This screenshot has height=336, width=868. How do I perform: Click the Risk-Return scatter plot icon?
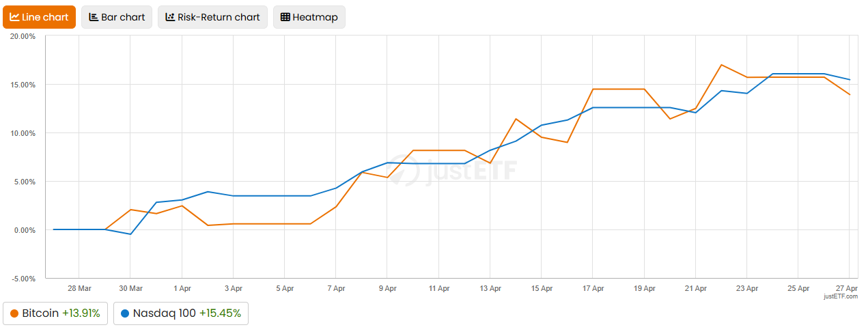[170, 17]
